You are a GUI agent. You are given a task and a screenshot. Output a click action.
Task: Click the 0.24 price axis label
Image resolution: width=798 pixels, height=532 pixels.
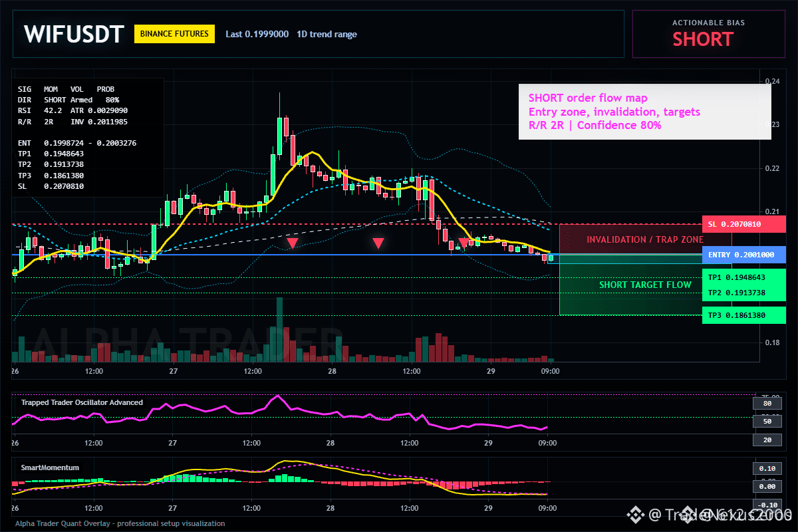tap(772, 81)
